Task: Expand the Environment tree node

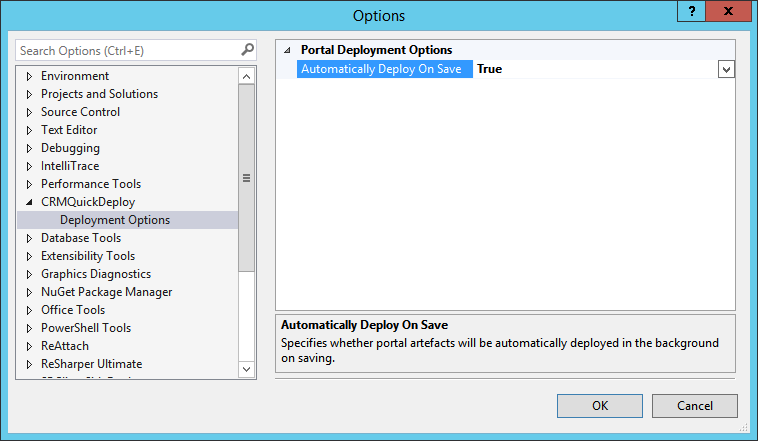Action: (29, 76)
